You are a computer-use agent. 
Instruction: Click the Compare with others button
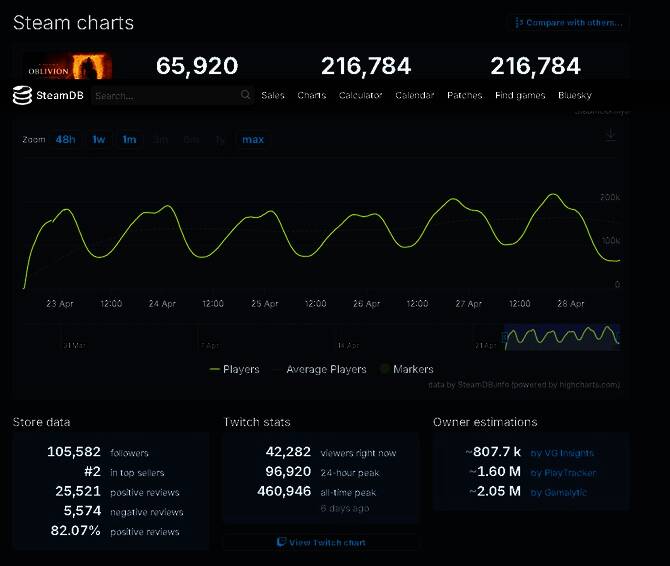(568, 22)
